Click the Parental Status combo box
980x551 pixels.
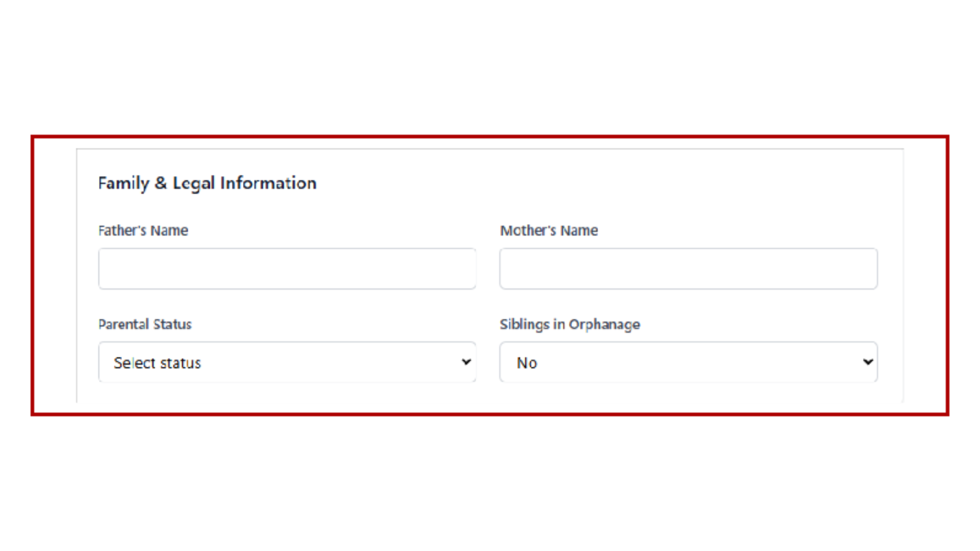coord(287,362)
